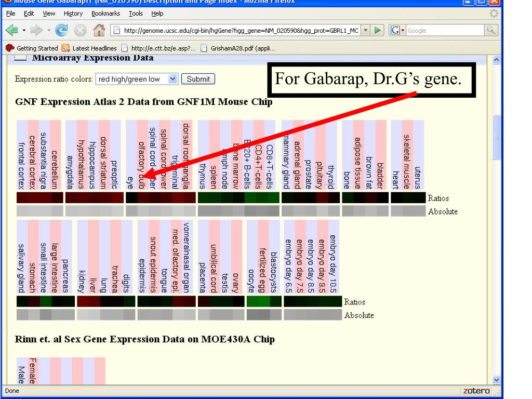
Task: Open the View menu
Action: 49,14
